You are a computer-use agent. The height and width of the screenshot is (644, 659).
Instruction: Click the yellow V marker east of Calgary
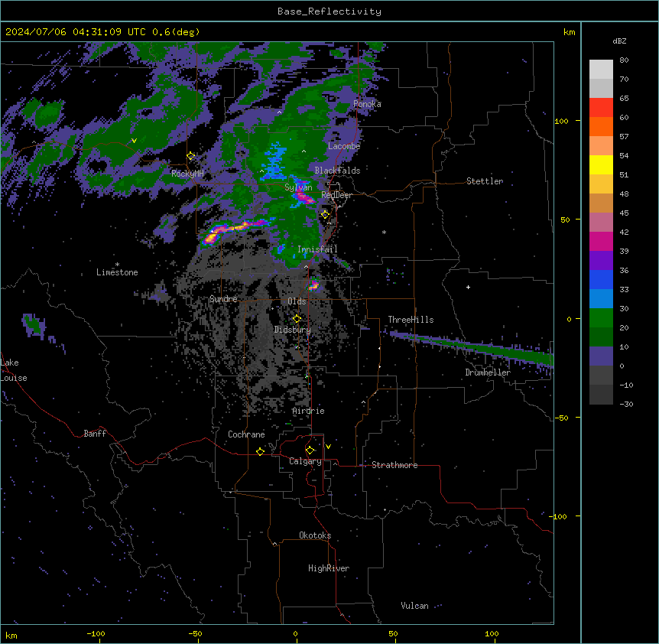point(328,447)
